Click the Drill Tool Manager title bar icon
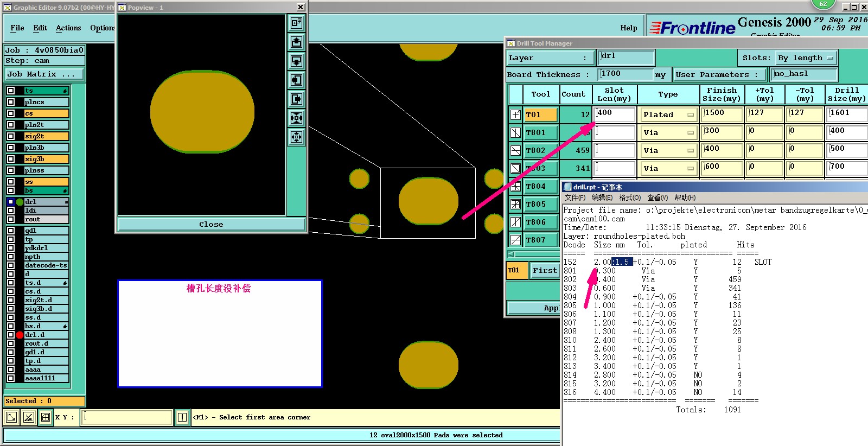 (x=510, y=43)
